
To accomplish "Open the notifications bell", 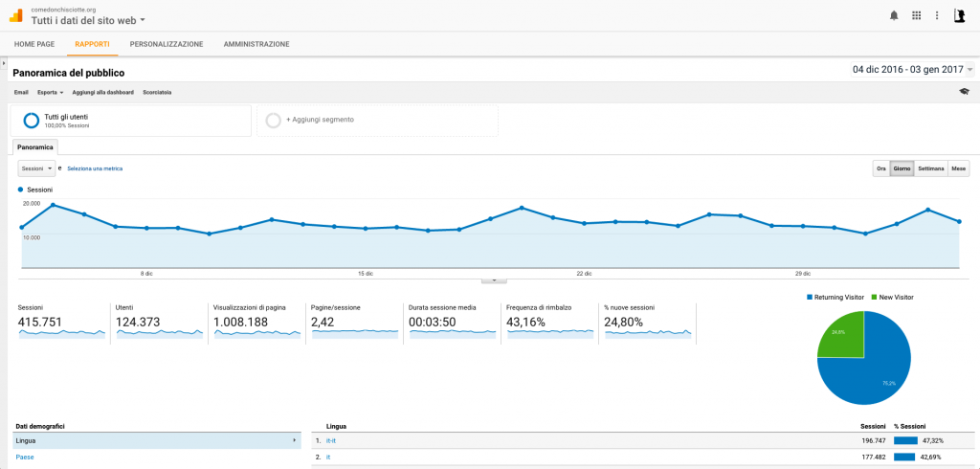I will point(894,15).
